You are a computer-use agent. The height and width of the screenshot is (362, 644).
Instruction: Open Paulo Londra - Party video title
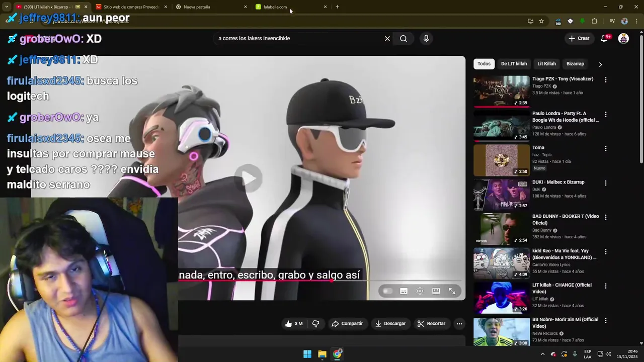point(566,117)
